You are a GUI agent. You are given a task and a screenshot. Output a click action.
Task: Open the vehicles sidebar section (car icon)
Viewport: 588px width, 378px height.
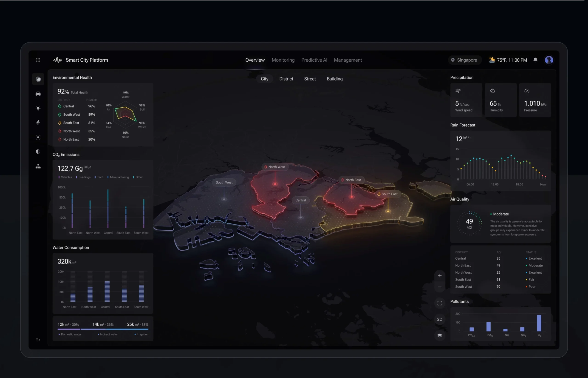click(x=38, y=94)
